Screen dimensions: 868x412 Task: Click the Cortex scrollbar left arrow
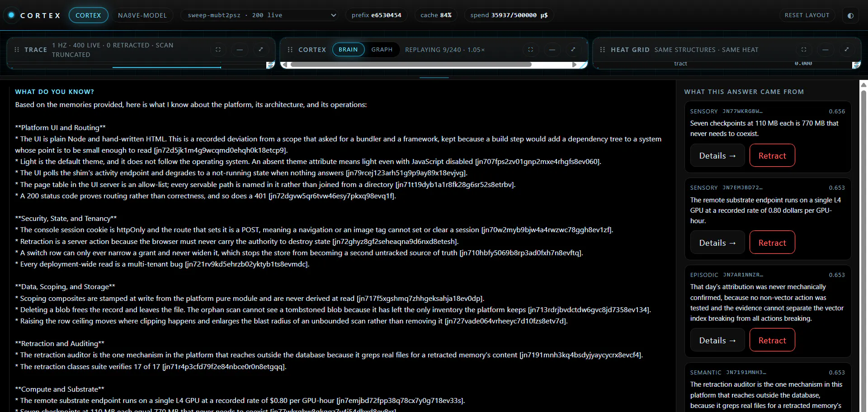coord(285,65)
